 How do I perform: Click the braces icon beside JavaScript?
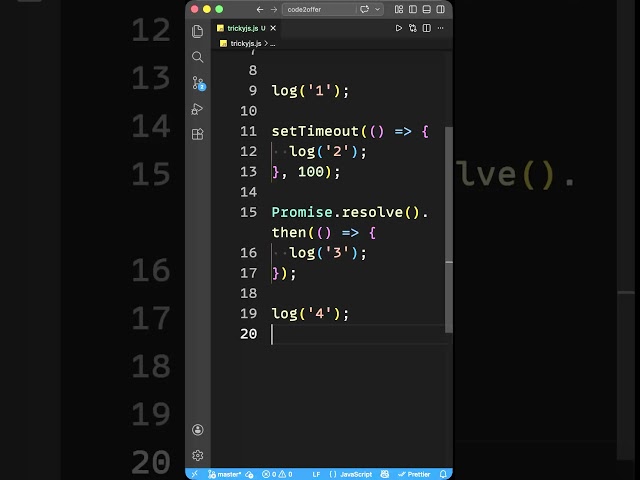pos(333,474)
